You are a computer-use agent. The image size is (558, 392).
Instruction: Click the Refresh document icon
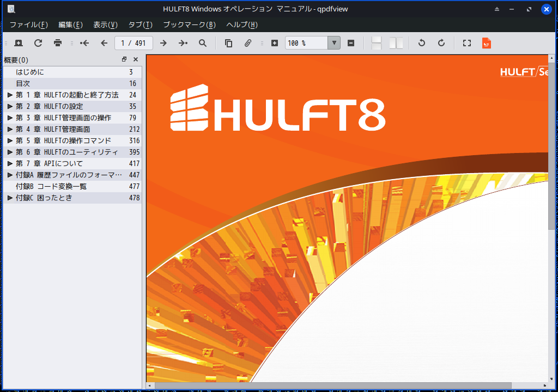pos(38,43)
